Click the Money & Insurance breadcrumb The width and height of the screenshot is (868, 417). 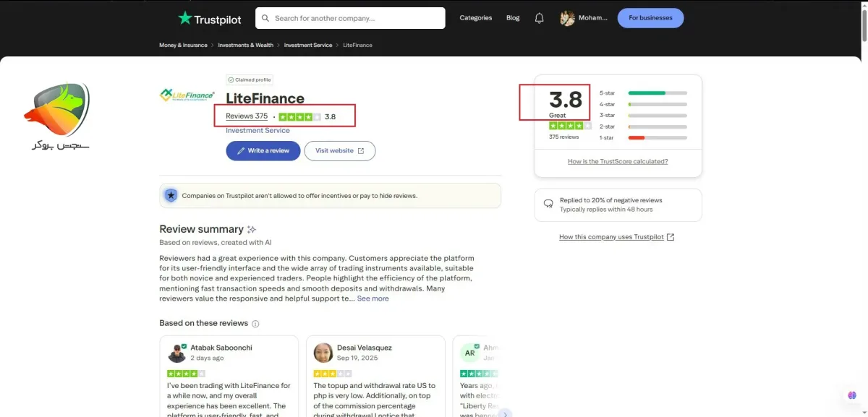183,45
